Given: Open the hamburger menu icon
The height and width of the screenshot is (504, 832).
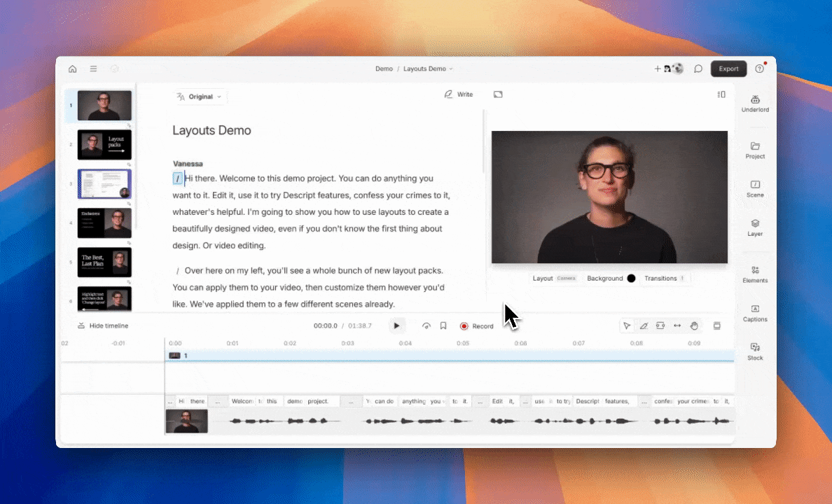Looking at the screenshot, I should [x=93, y=69].
